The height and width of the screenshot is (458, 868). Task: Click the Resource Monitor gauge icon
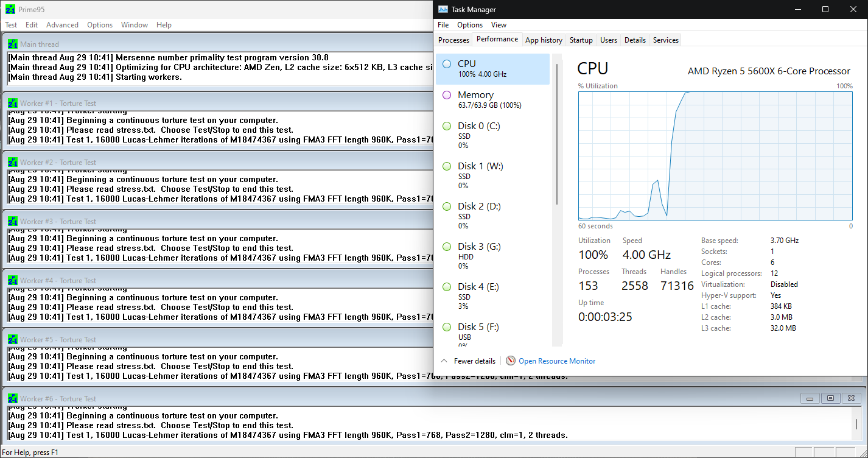tap(511, 361)
